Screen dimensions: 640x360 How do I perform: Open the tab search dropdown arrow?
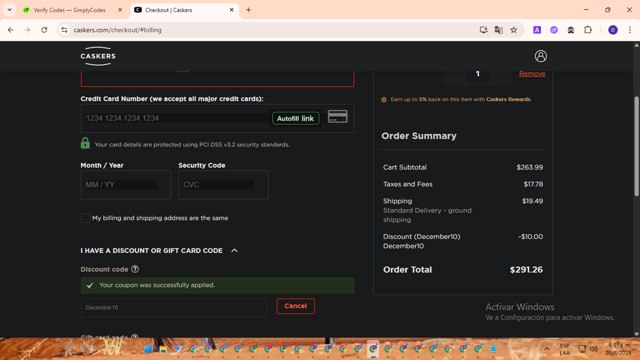[9, 10]
